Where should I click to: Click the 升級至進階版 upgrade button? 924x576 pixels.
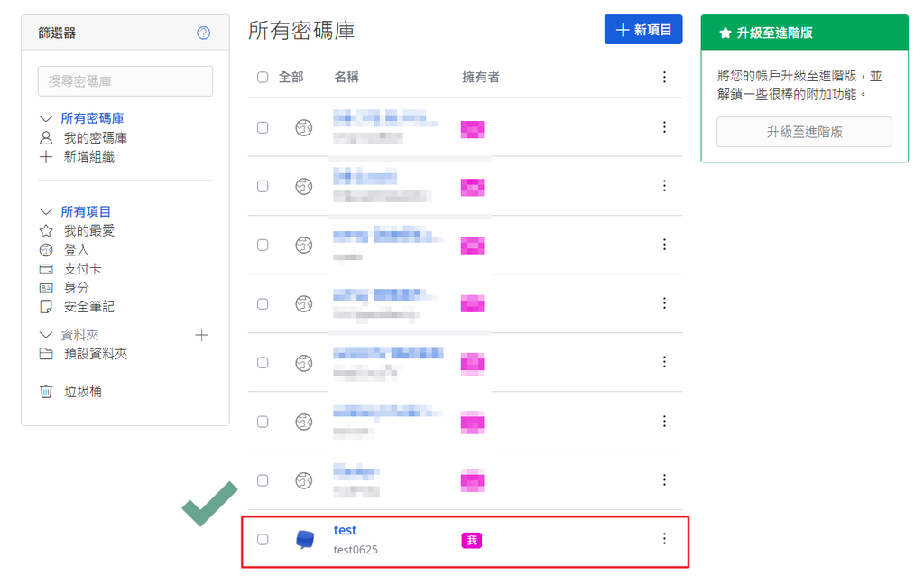[x=804, y=132]
